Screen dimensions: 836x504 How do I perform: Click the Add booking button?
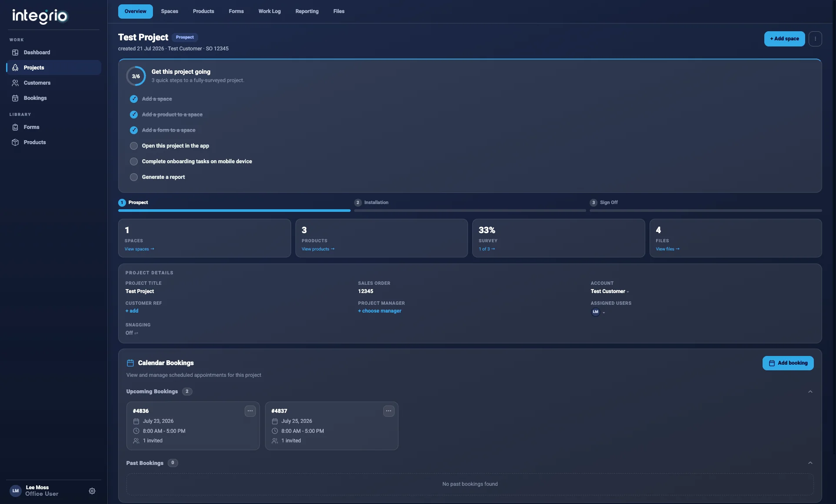point(788,363)
